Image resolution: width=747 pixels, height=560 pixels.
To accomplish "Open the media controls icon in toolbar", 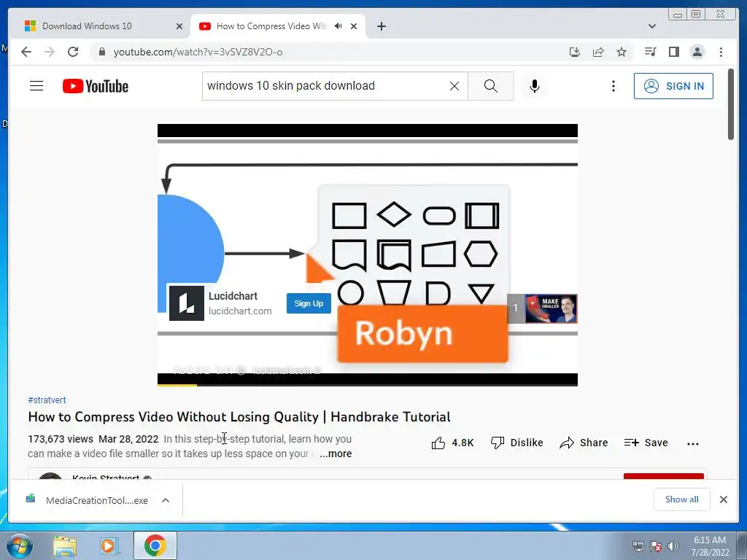I will click(650, 52).
